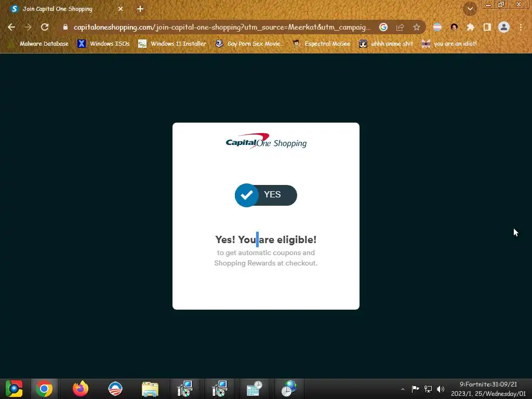Reload the page with the refresh icon
The width and height of the screenshot is (532, 399).
coord(45,27)
